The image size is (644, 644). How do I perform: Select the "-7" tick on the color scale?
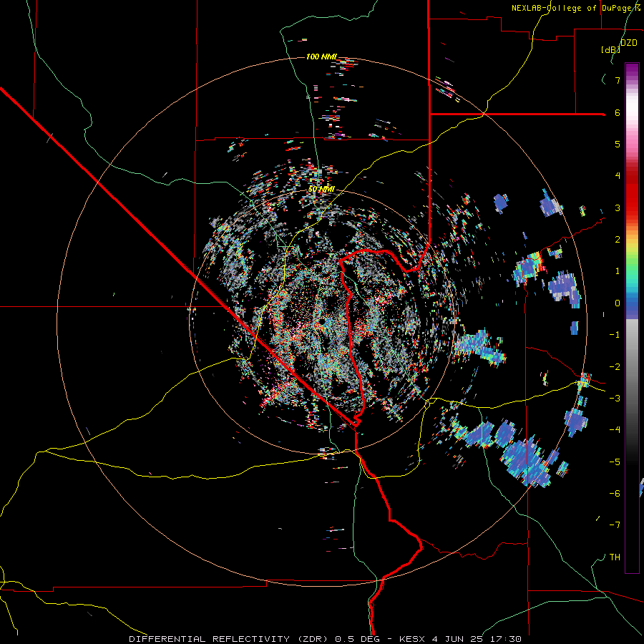(x=615, y=525)
